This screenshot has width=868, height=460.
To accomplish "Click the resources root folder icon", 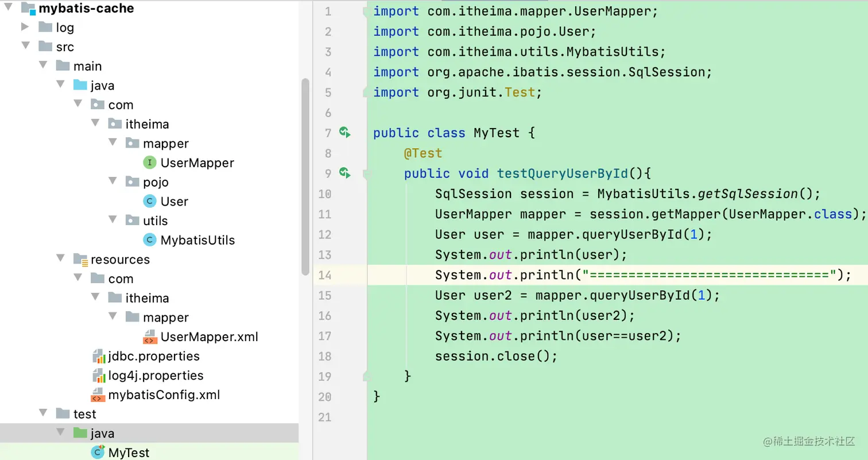I will pos(80,260).
